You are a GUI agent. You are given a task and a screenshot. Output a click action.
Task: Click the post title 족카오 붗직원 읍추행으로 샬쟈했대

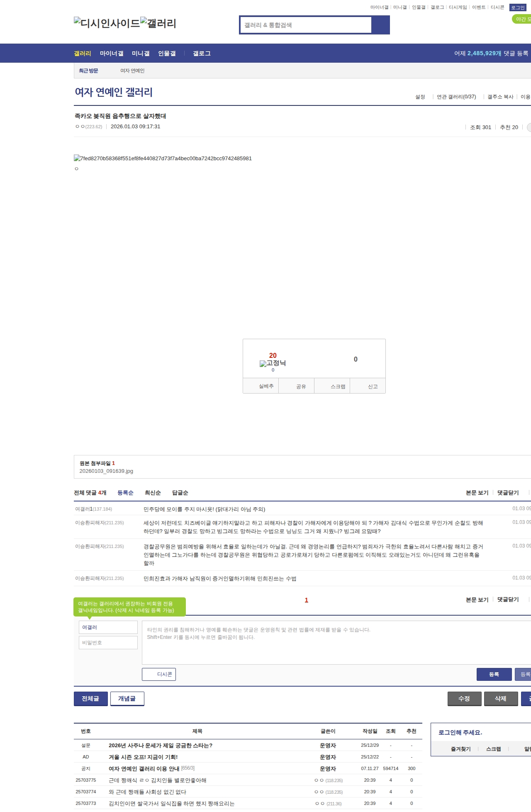[x=120, y=116]
